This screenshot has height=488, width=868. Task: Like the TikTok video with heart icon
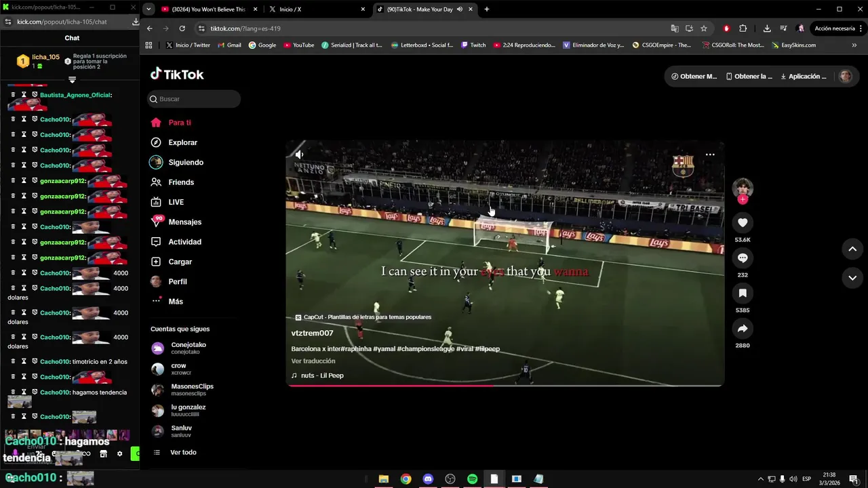click(743, 222)
